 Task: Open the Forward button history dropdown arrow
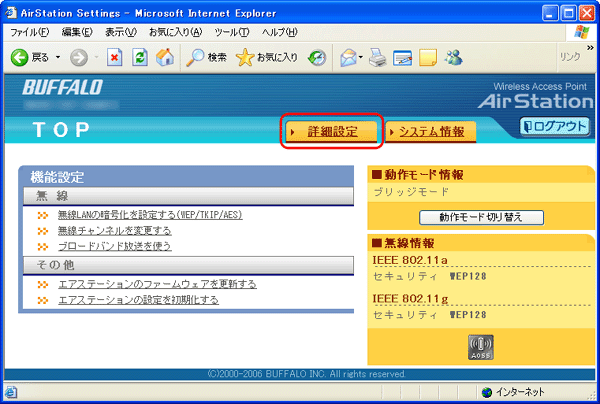(96, 57)
